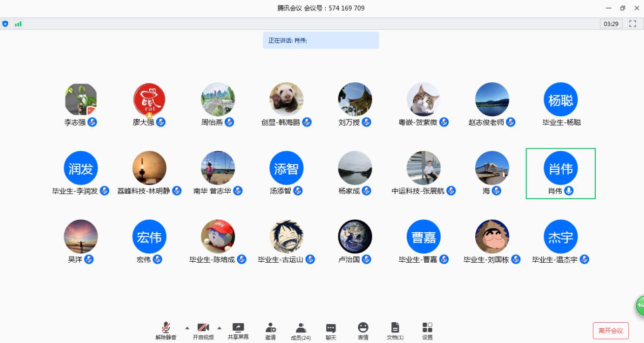Open the 共享屏幕 screen sharing tool
This screenshot has height=343, width=644.
point(237,330)
